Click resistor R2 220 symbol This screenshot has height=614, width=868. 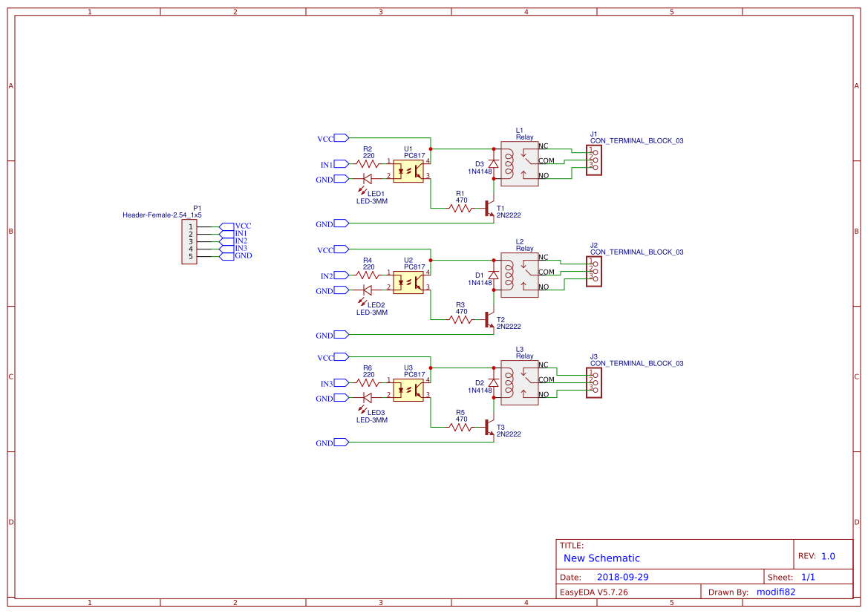366,163
